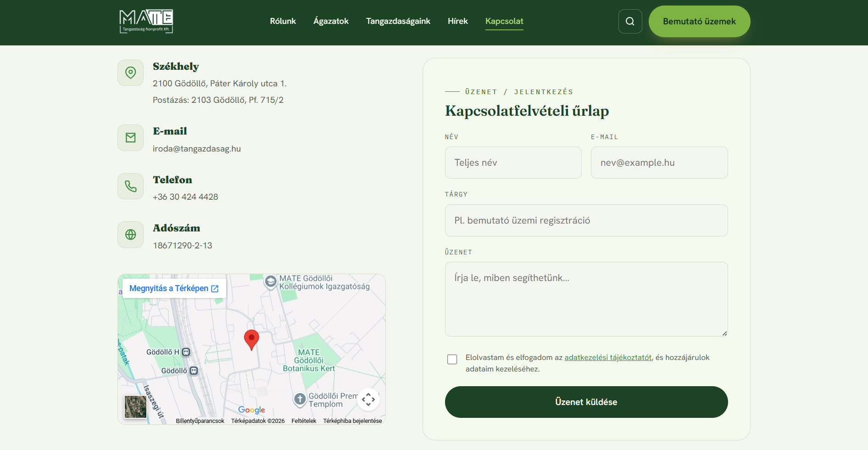Open the adatkezelési tájékoztatót link
The image size is (868, 450).
click(x=608, y=357)
